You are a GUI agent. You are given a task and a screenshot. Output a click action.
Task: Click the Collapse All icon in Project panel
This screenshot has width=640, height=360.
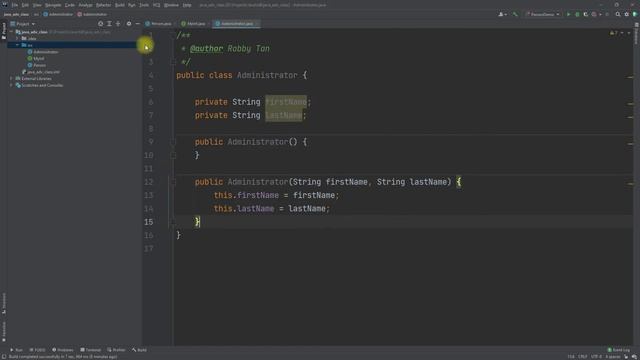(x=118, y=24)
